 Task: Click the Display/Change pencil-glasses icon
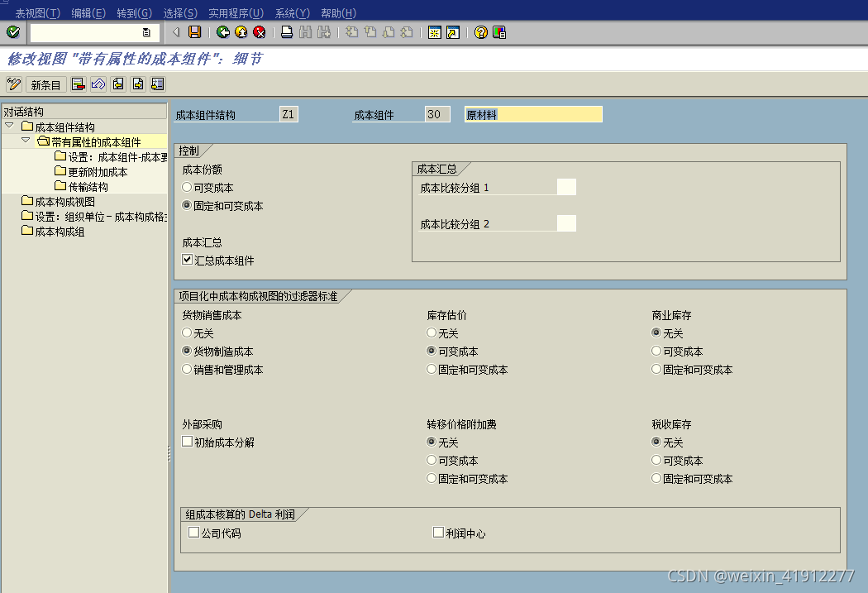point(14,84)
